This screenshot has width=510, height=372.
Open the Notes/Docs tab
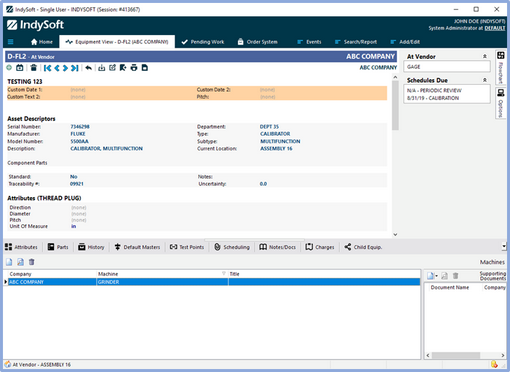coord(277,247)
